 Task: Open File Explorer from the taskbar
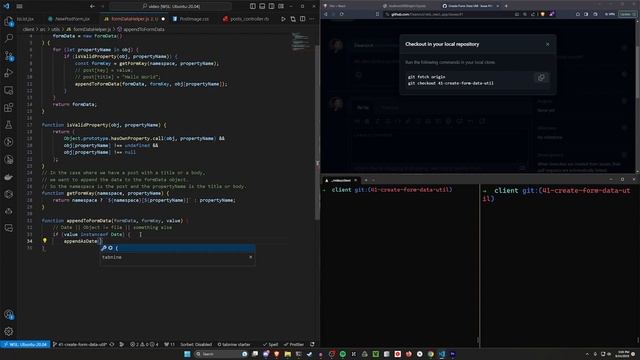[x=288, y=354]
